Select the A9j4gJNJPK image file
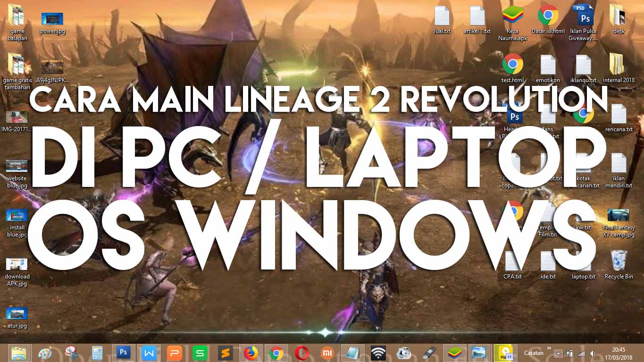 (52, 72)
